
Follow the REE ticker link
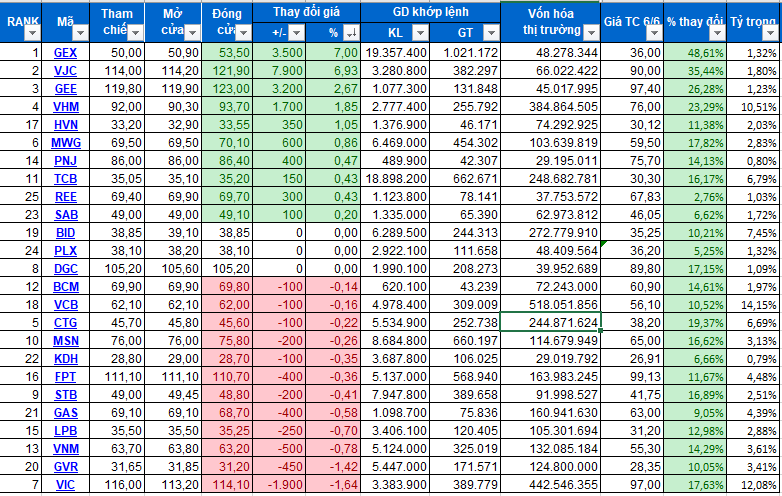point(65,197)
